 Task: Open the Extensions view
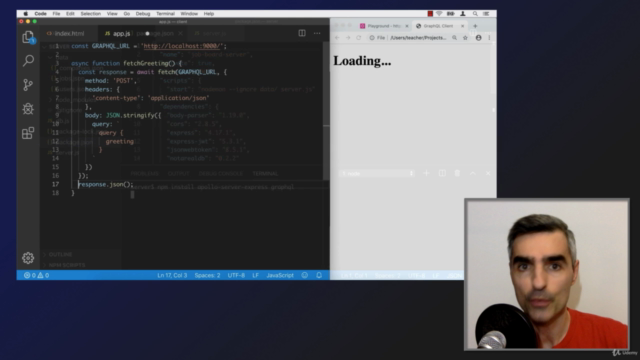tap(28, 133)
